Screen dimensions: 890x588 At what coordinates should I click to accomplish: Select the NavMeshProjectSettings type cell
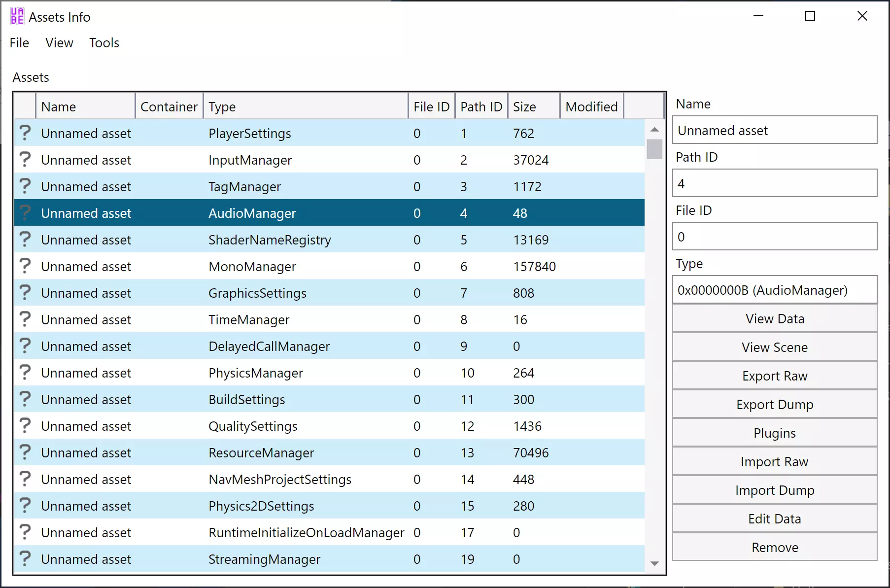(x=306, y=479)
